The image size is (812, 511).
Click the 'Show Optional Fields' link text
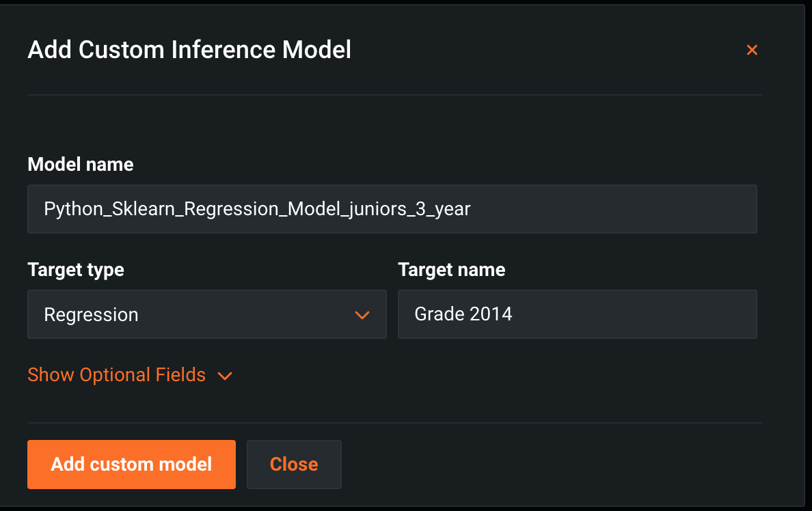coord(116,375)
